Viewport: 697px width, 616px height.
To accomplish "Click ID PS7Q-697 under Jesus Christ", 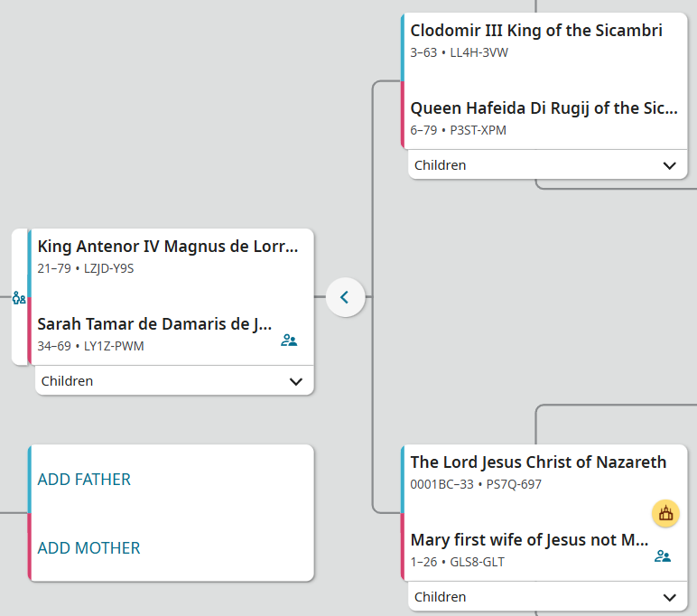I will pos(514,484).
